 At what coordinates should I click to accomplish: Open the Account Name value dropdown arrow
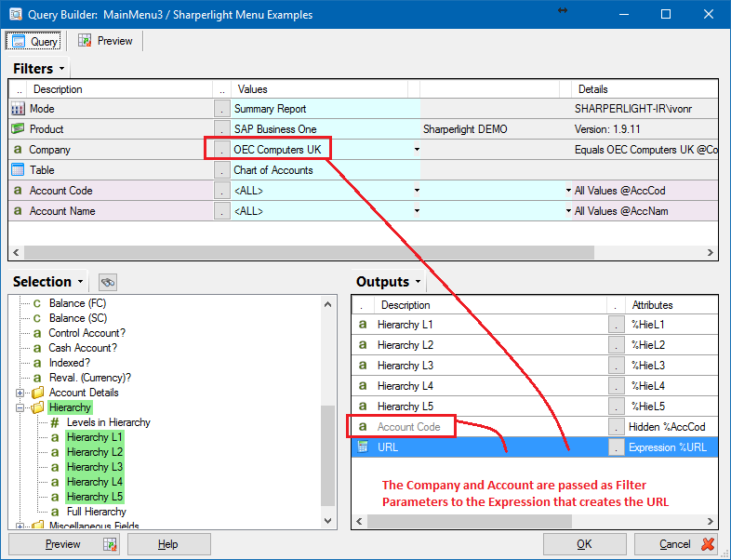[417, 211]
